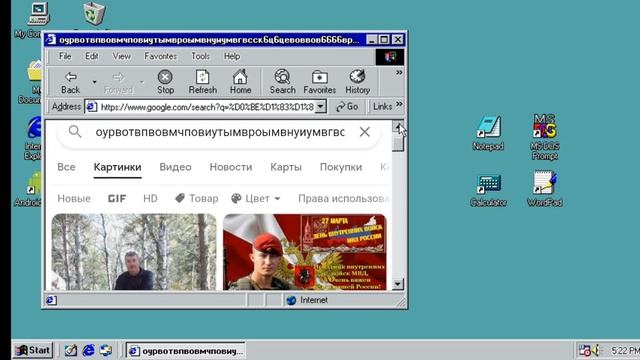This screenshot has height=360, width=640.
Task: Click the IE page icon in address bar
Action: pos(92,107)
